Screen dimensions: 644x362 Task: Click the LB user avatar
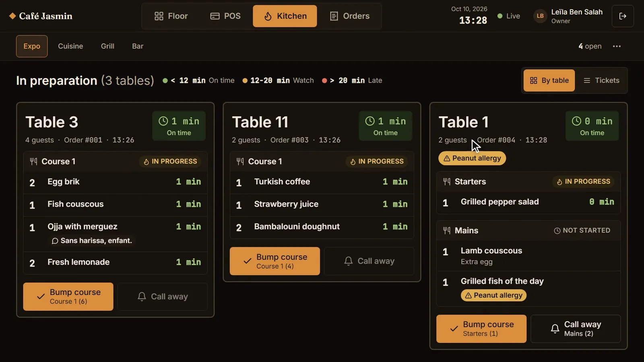click(540, 16)
